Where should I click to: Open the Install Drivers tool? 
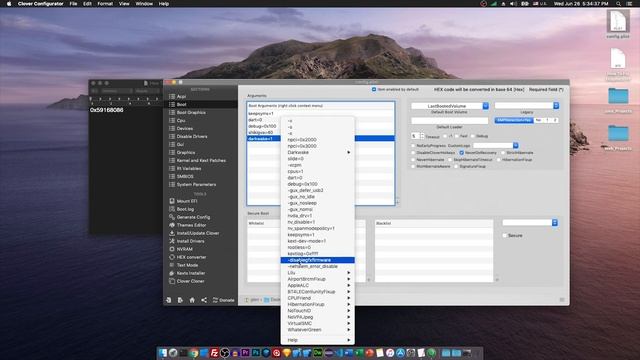click(x=190, y=241)
